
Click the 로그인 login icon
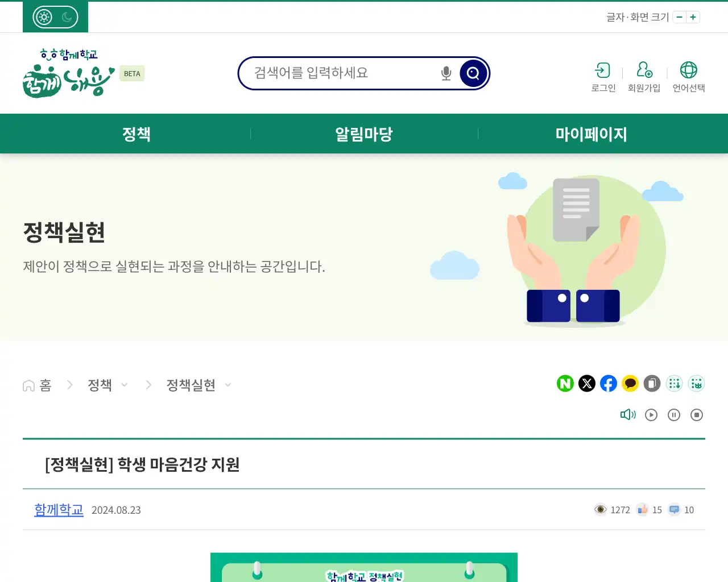603,77
